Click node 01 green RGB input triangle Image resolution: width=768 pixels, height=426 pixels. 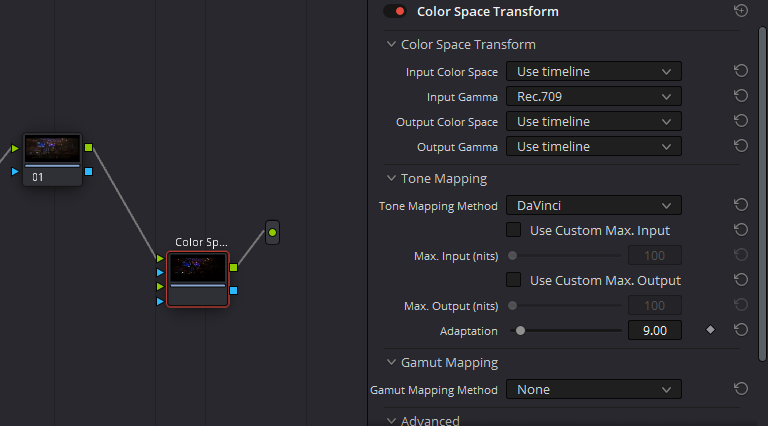(x=15, y=148)
